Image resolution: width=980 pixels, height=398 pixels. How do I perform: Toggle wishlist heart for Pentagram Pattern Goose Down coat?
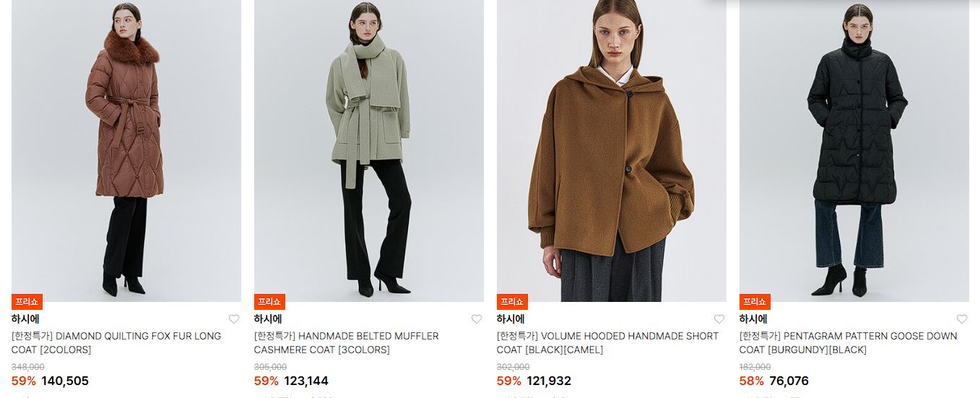[x=962, y=319]
